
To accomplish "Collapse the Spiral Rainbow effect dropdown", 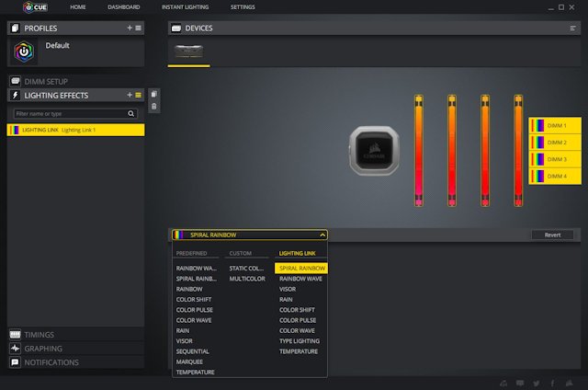I will pos(322,235).
